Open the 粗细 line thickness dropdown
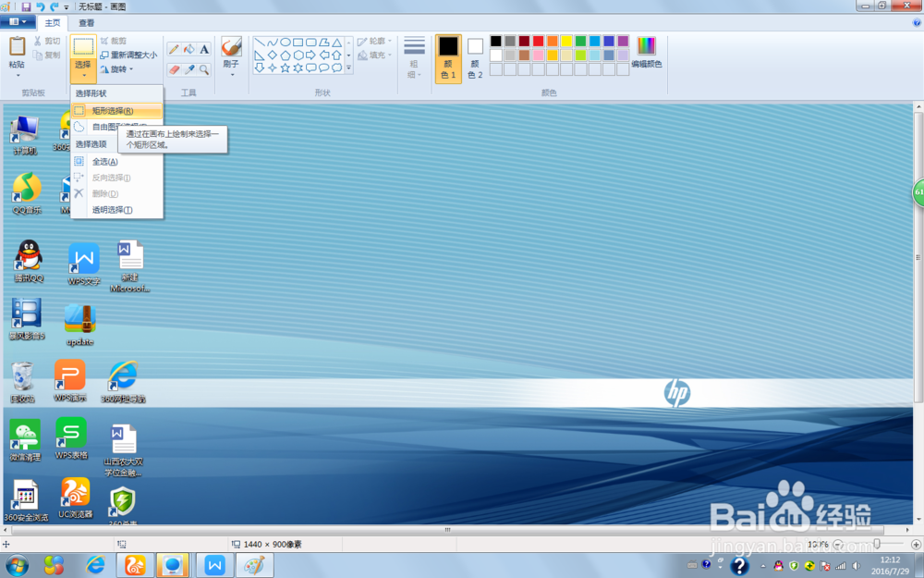This screenshot has width=924, height=578. click(x=414, y=57)
